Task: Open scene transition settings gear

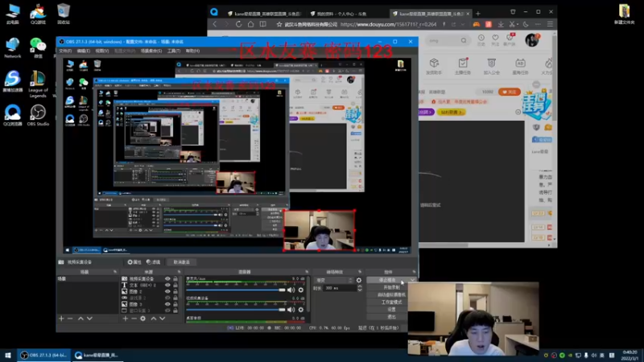Action: (359, 280)
